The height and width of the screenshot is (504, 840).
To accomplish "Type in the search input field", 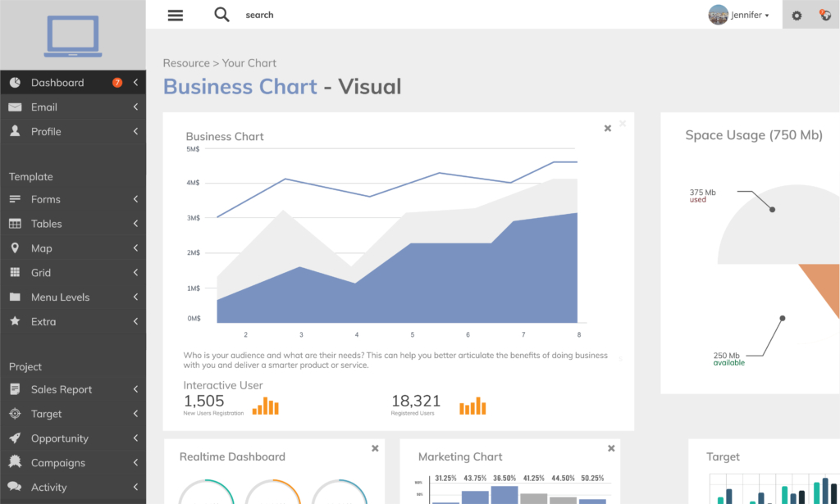I will pos(271,14).
